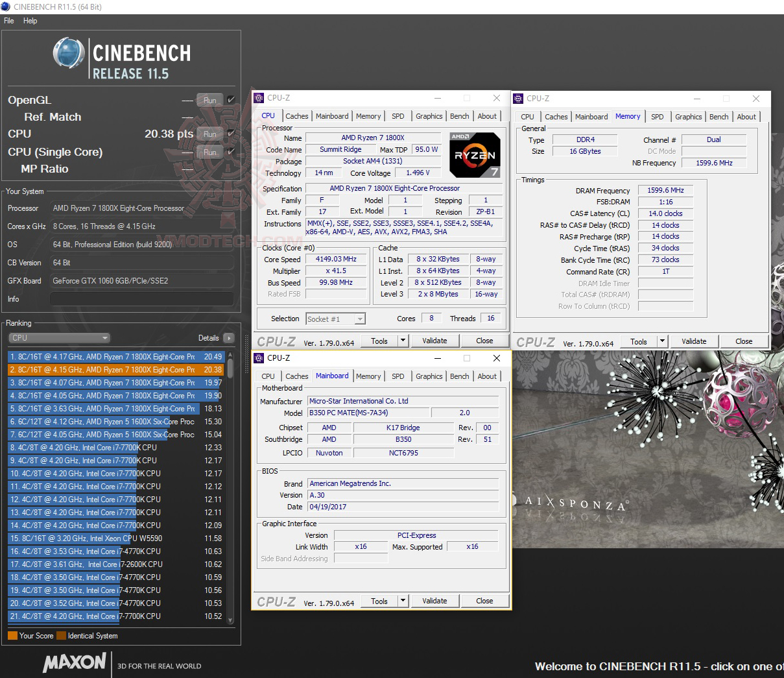The height and width of the screenshot is (678, 784).
Task: Click the AMD Ryzen 7 logo image
Action: click(x=475, y=155)
